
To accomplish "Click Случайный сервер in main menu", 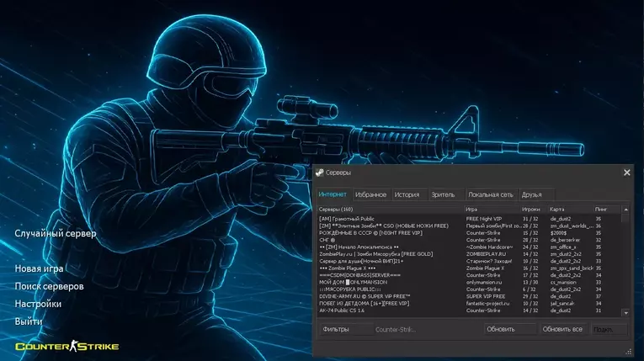I will (56, 233).
